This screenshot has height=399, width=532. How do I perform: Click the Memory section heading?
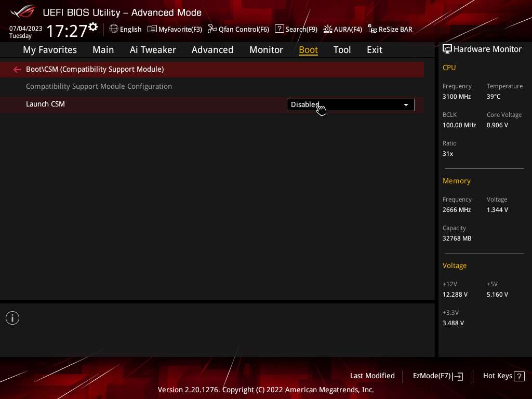[x=456, y=181]
